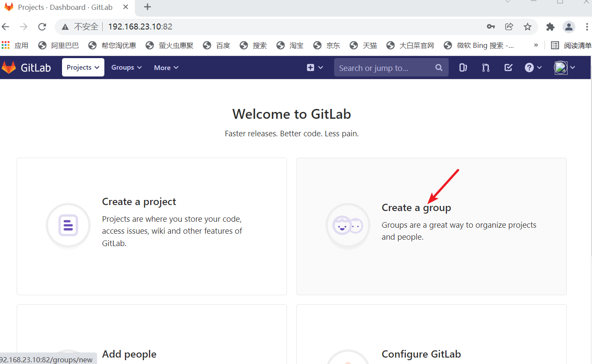Open the 阿里巴巴 bookmark
Viewport: 592px width, 364px height.
59,45
